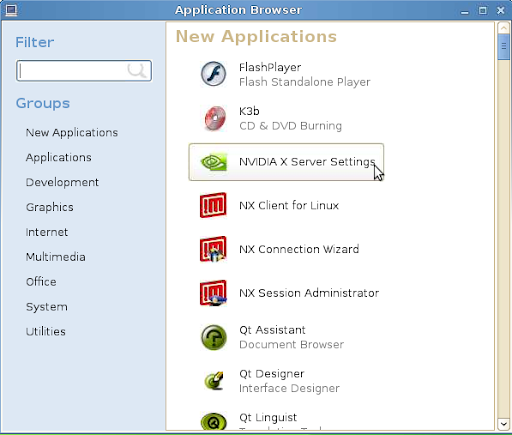
Task: Click the 'Qt Designer' name text
Action: (x=271, y=374)
